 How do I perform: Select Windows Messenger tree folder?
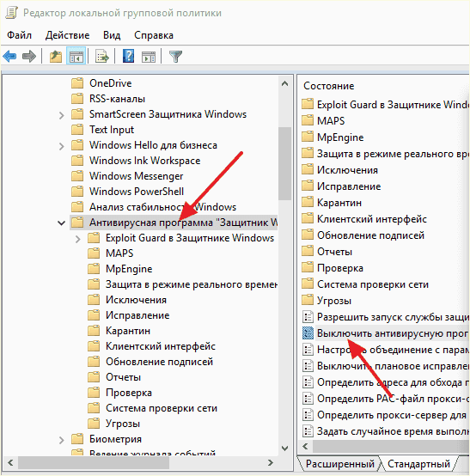tap(136, 176)
